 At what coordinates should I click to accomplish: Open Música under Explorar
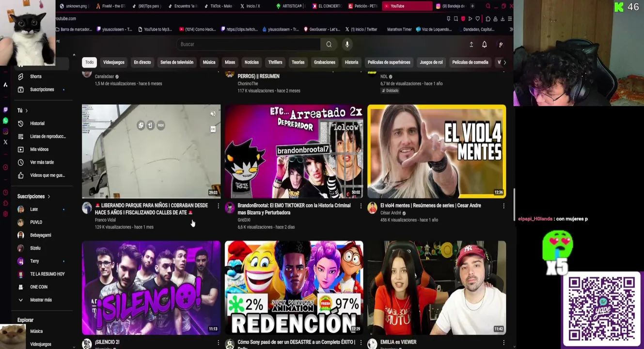tap(36, 332)
